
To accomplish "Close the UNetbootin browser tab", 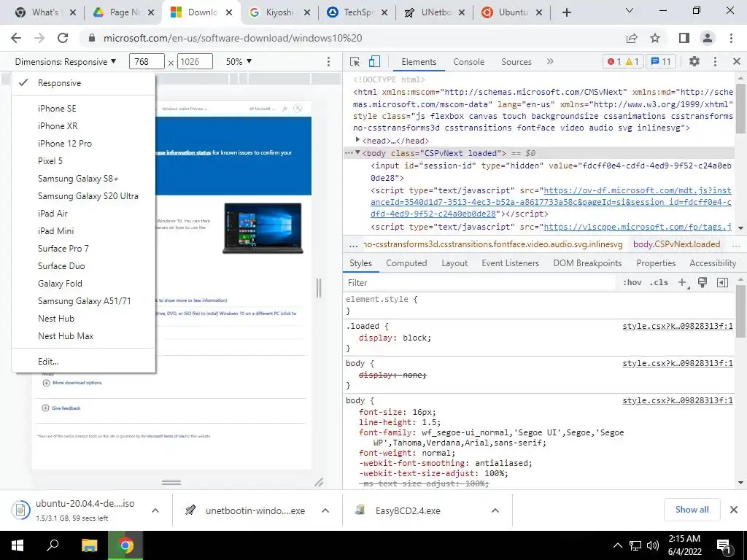I will pyautogui.click(x=462, y=12).
